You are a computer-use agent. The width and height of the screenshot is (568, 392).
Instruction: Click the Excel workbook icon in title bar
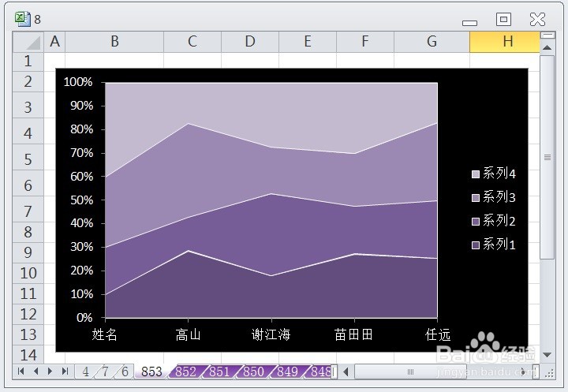point(22,19)
